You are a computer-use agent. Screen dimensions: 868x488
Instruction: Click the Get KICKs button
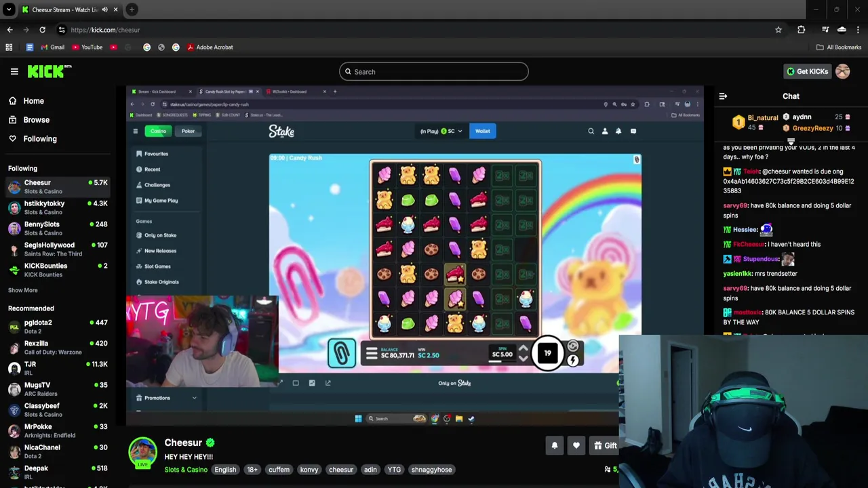click(807, 71)
